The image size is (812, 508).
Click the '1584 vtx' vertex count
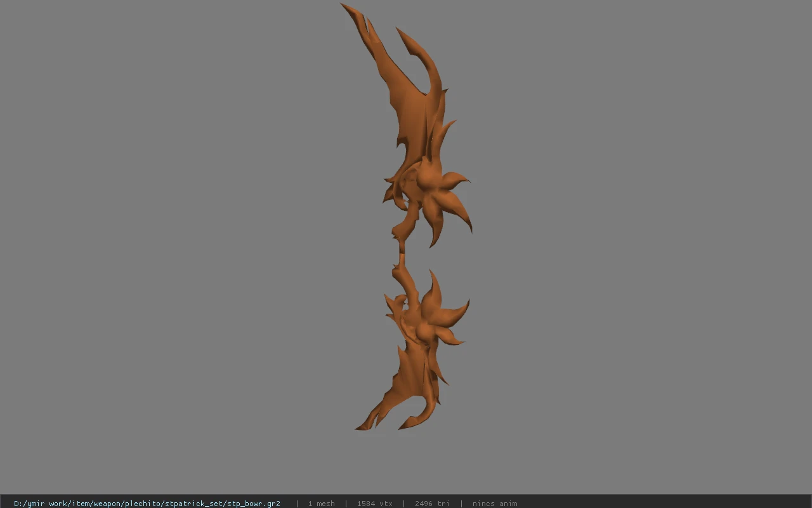click(x=374, y=504)
